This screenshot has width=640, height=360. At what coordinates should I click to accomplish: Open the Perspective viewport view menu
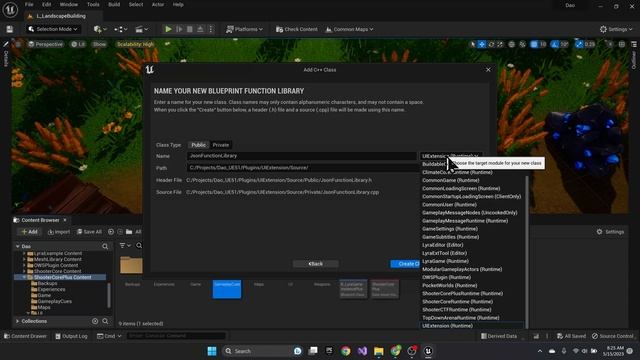coord(46,44)
